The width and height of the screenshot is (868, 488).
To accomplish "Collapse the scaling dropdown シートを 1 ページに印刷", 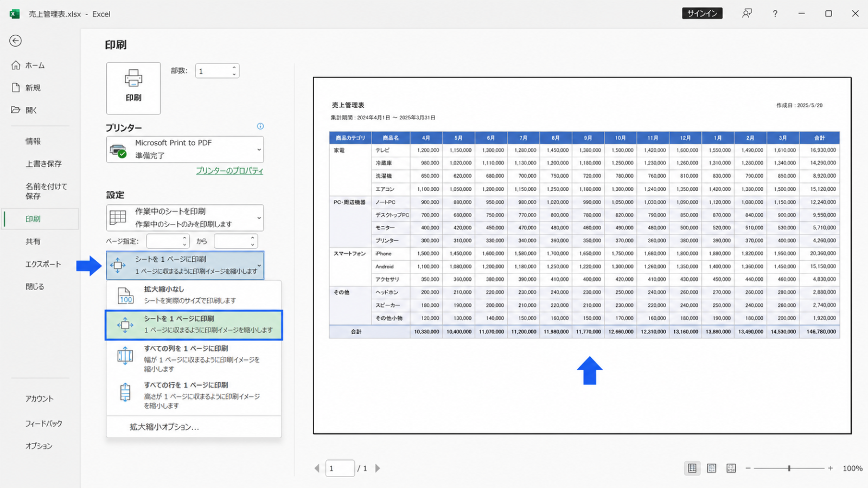I will pos(185,265).
